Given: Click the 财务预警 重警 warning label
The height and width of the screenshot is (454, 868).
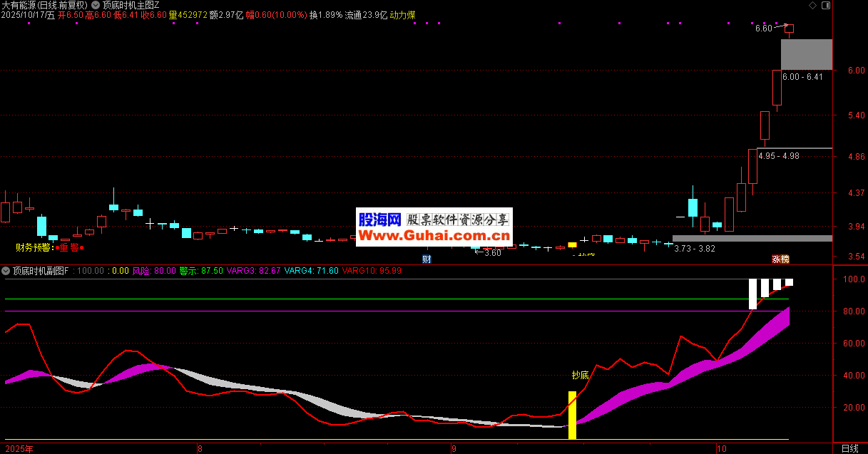Looking at the screenshot, I should click(50, 247).
